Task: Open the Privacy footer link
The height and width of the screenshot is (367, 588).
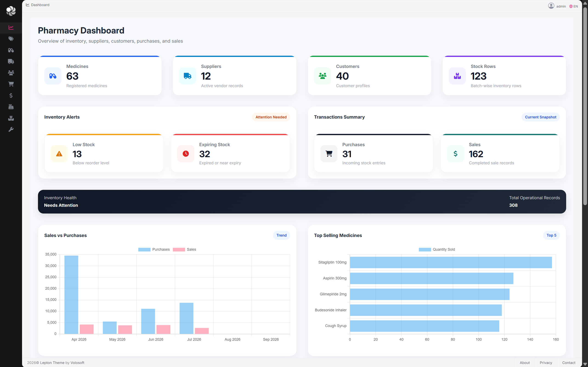Action: click(x=546, y=363)
